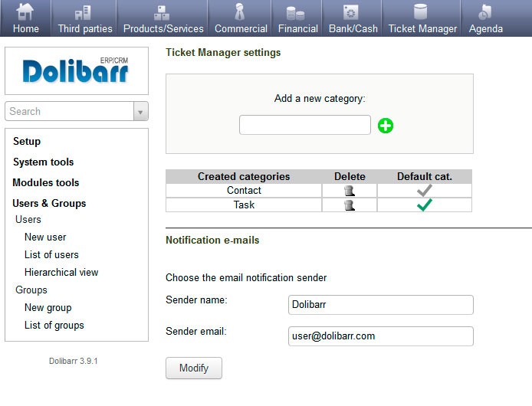Open the Agenda menu label

(486, 29)
